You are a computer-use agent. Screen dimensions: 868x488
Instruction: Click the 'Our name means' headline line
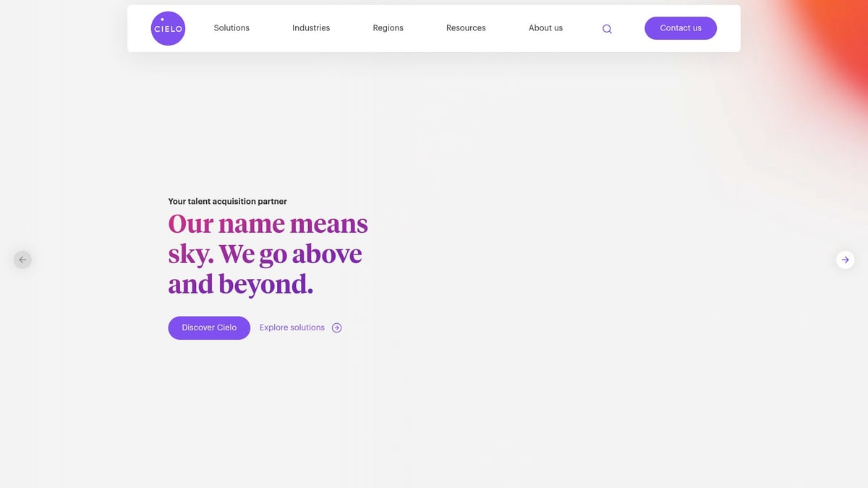pyautogui.click(x=268, y=224)
